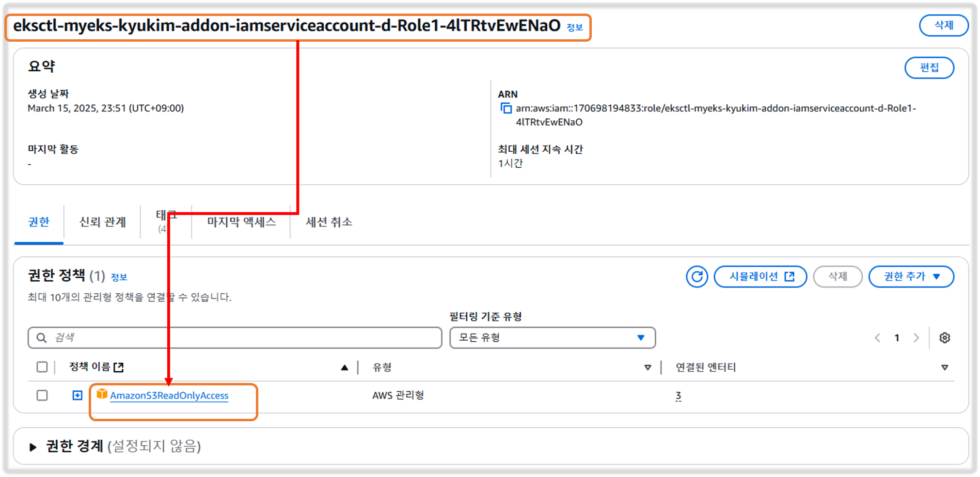Click the search magnifier icon
This screenshot has width=980, height=477.
pyautogui.click(x=42, y=338)
